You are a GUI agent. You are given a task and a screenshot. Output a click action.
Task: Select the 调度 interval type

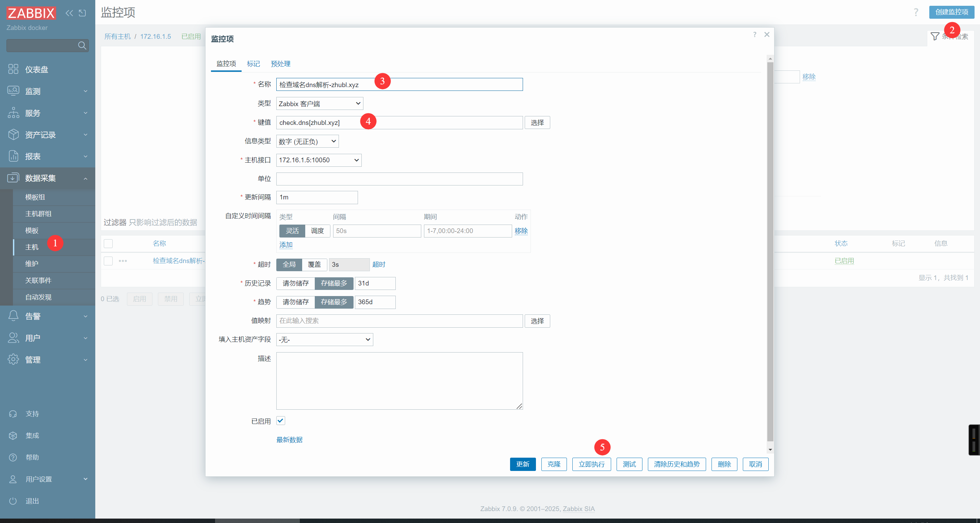(x=317, y=231)
